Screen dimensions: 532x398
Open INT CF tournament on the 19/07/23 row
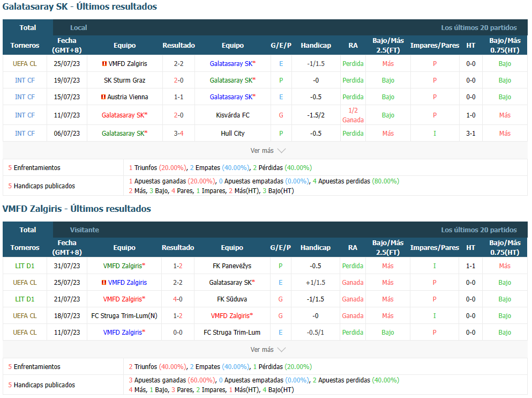tap(25, 80)
